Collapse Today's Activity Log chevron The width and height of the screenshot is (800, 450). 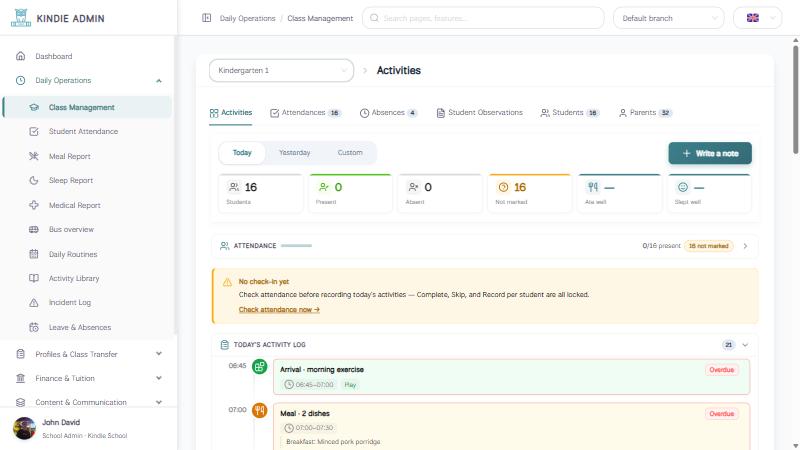pos(745,345)
